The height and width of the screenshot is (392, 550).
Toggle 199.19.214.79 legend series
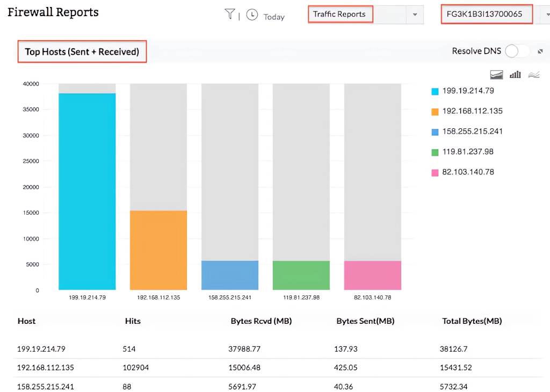tap(468, 91)
